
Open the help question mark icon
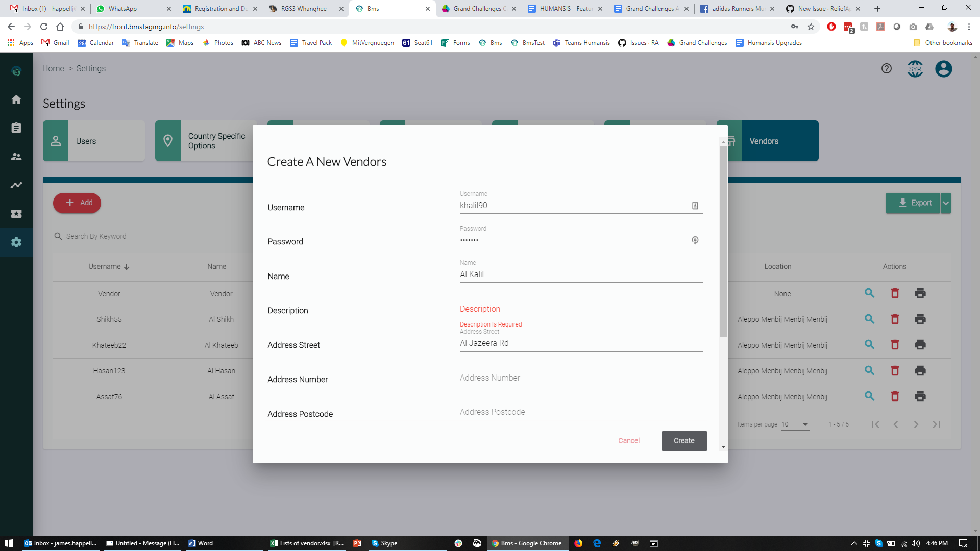[x=886, y=68]
